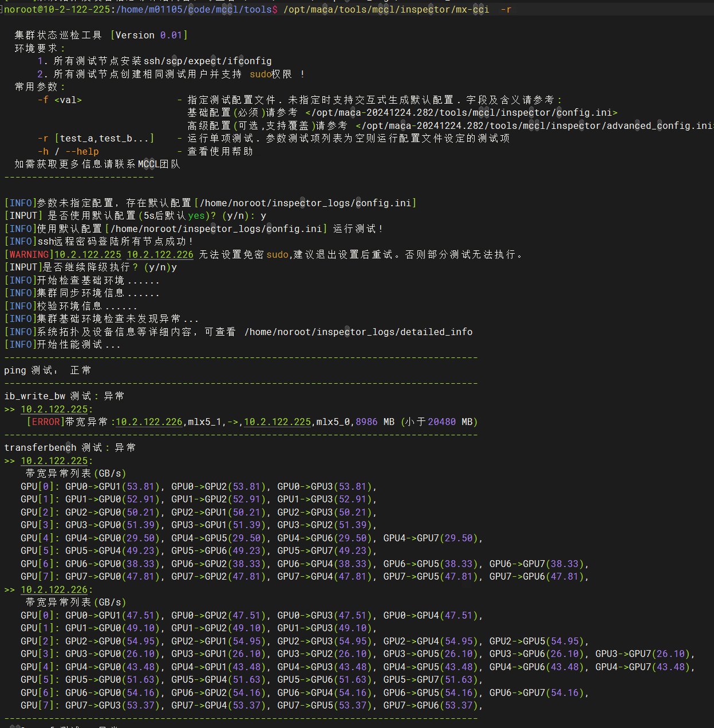The image size is (714, 728).
Task: Click the "GPU5->GPU7(51.63)" entry
Action: [x=431, y=679]
